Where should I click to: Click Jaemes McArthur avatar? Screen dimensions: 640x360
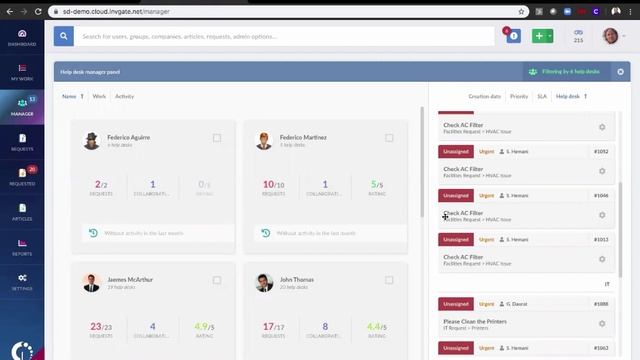coord(91,283)
